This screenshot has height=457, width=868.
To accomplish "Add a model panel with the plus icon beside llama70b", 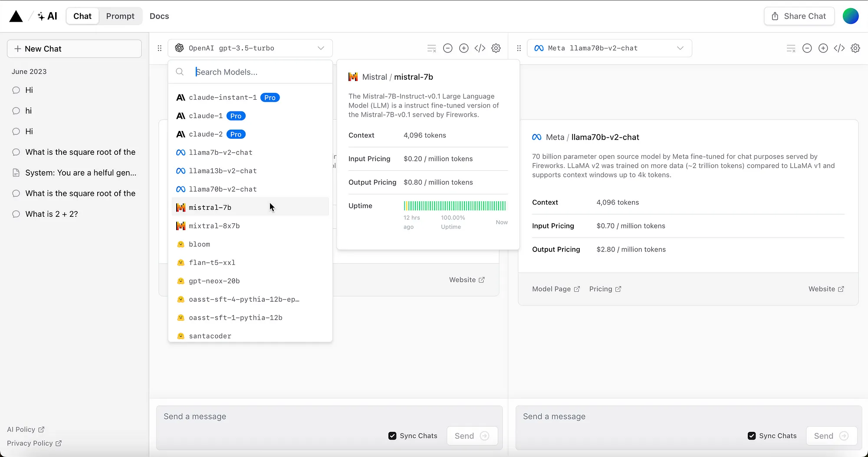I will (x=823, y=48).
